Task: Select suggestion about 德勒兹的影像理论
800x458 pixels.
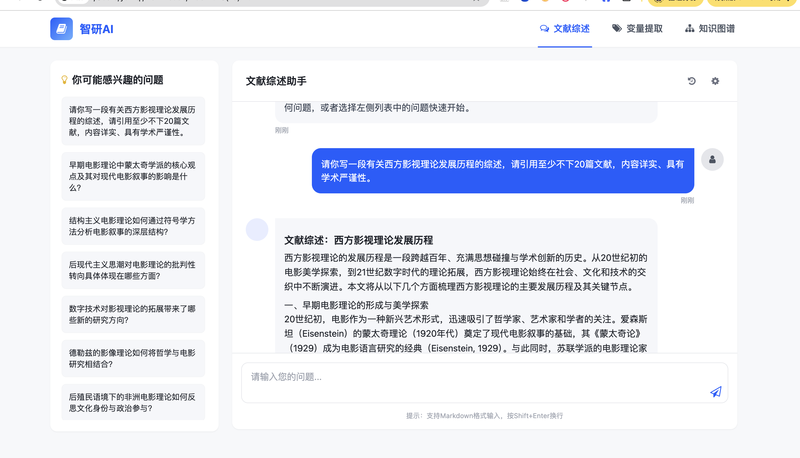Action: (133, 359)
